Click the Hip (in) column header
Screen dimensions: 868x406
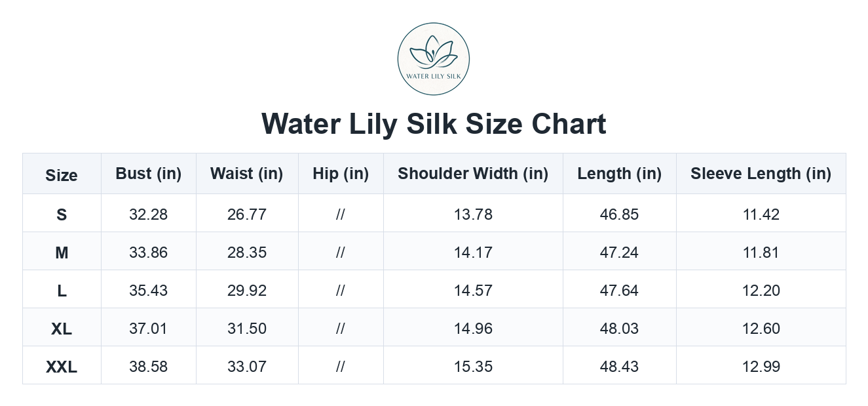click(x=341, y=174)
